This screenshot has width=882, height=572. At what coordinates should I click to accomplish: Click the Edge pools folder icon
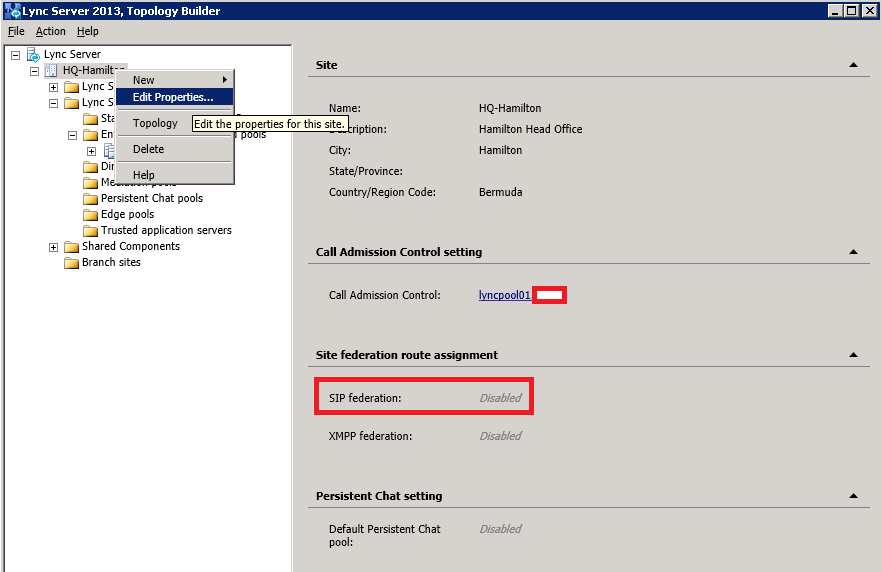click(x=90, y=214)
